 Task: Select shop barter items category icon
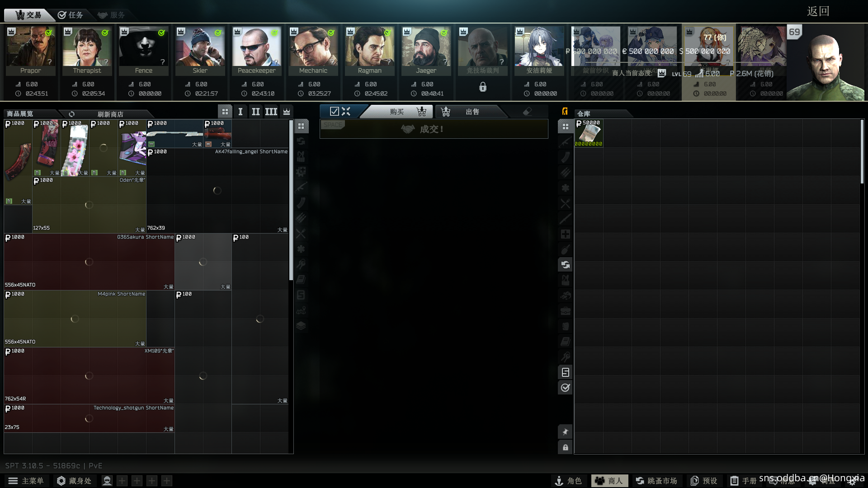[301, 141]
